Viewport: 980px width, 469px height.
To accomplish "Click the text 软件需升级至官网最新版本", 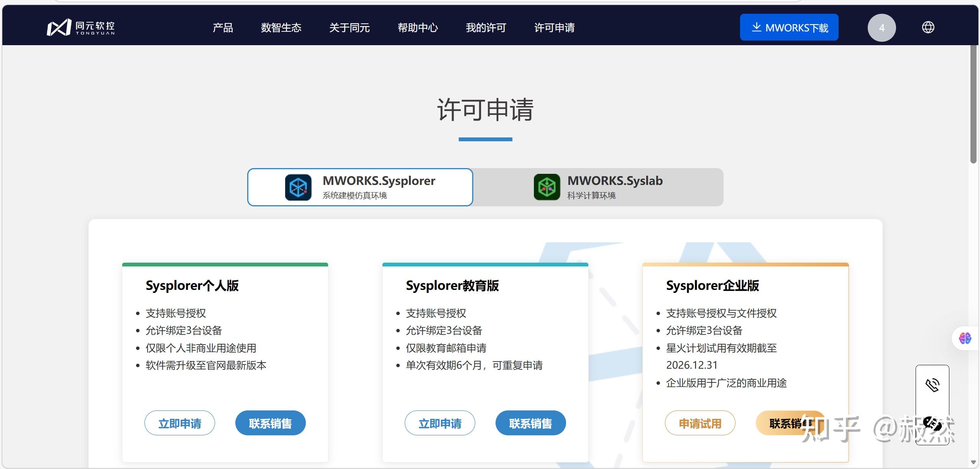I will click(x=206, y=365).
